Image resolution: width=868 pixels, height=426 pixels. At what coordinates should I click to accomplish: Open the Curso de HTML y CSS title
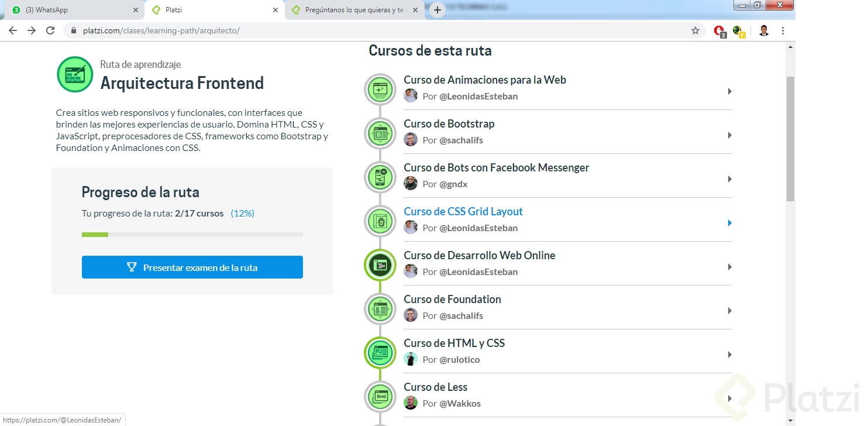pos(454,343)
